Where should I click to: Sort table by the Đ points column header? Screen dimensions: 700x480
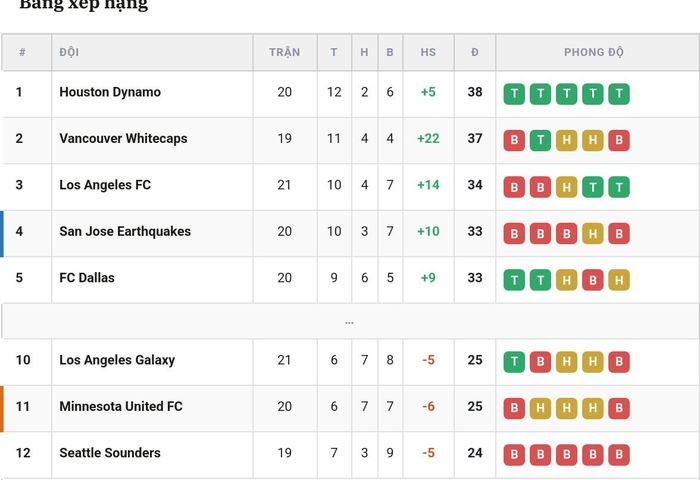475,52
